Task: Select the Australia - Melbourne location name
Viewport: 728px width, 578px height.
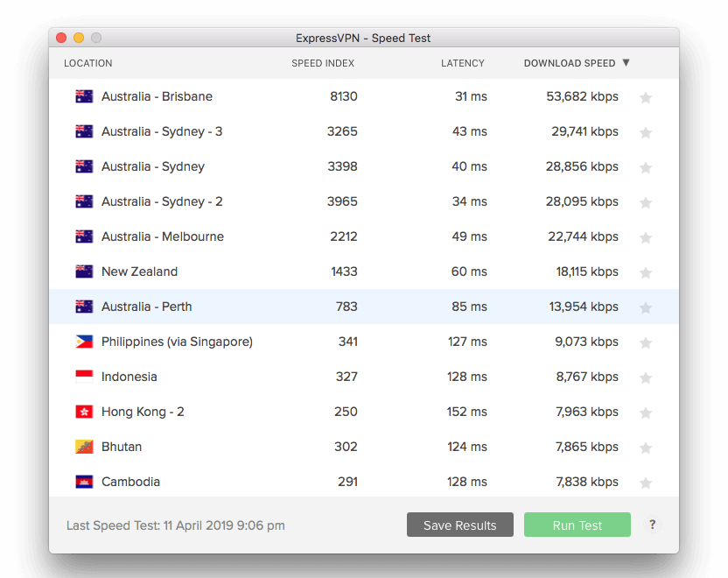Action: click(x=163, y=236)
